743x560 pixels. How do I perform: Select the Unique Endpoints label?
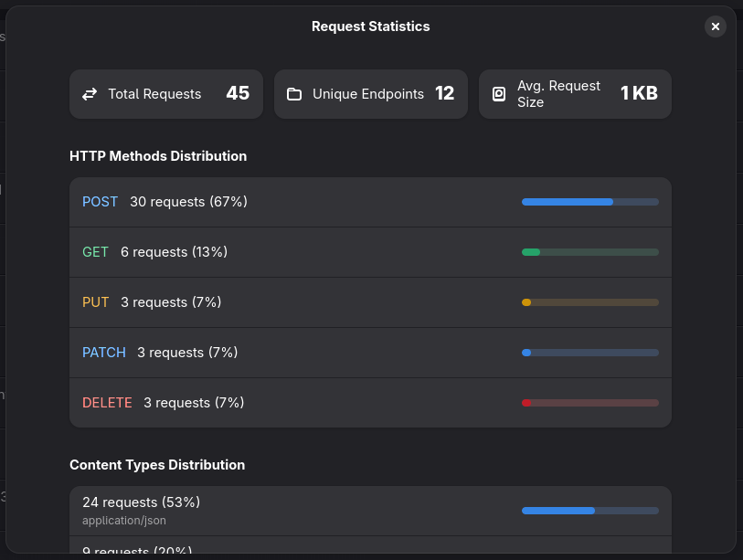[x=368, y=94]
